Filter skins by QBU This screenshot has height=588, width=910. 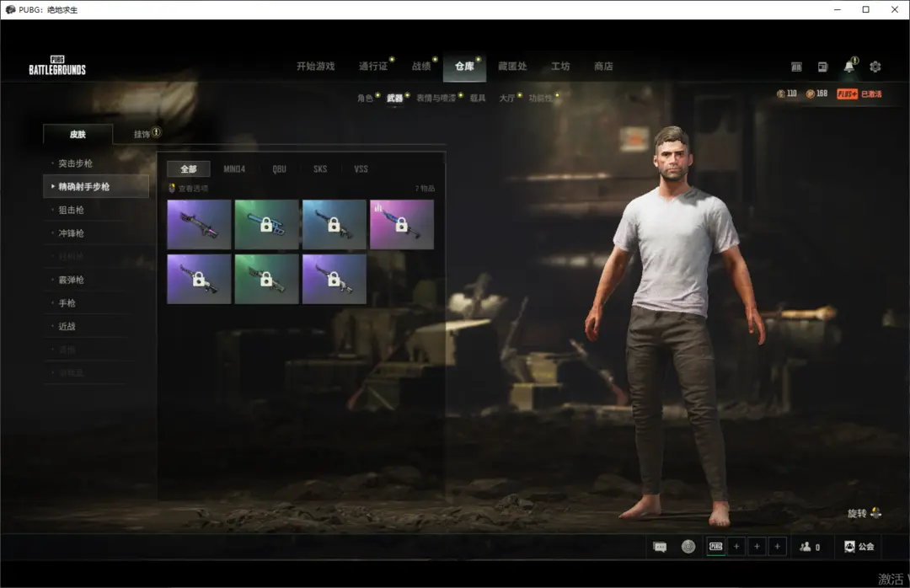(x=279, y=169)
